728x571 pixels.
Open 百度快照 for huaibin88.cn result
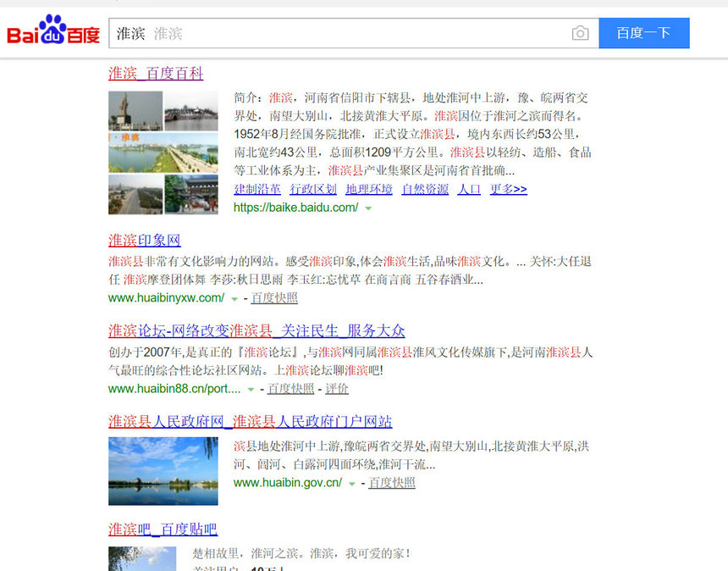[290, 388]
